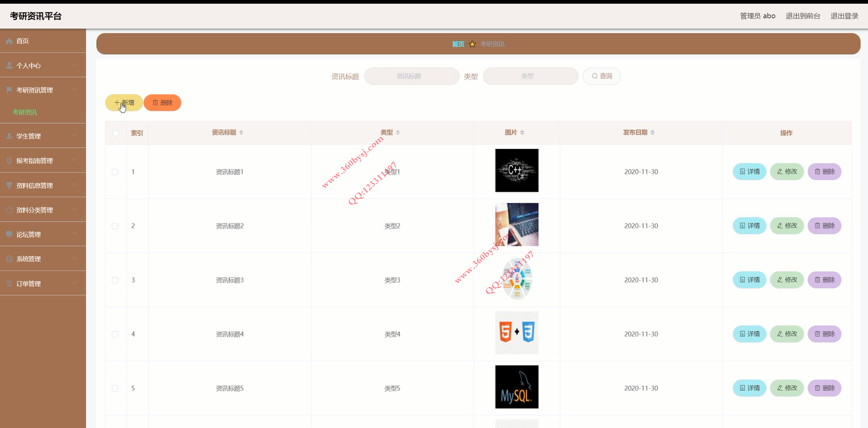Click the sort arrows on 图片 column
The height and width of the screenshot is (428, 868).
pyautogui.click(x=522, y=133)
